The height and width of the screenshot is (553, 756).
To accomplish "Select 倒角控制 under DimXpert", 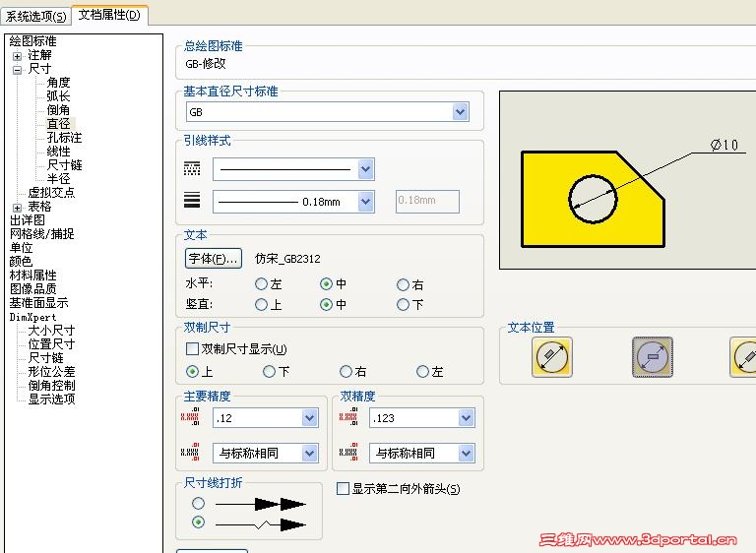I will tap(51, 385).
